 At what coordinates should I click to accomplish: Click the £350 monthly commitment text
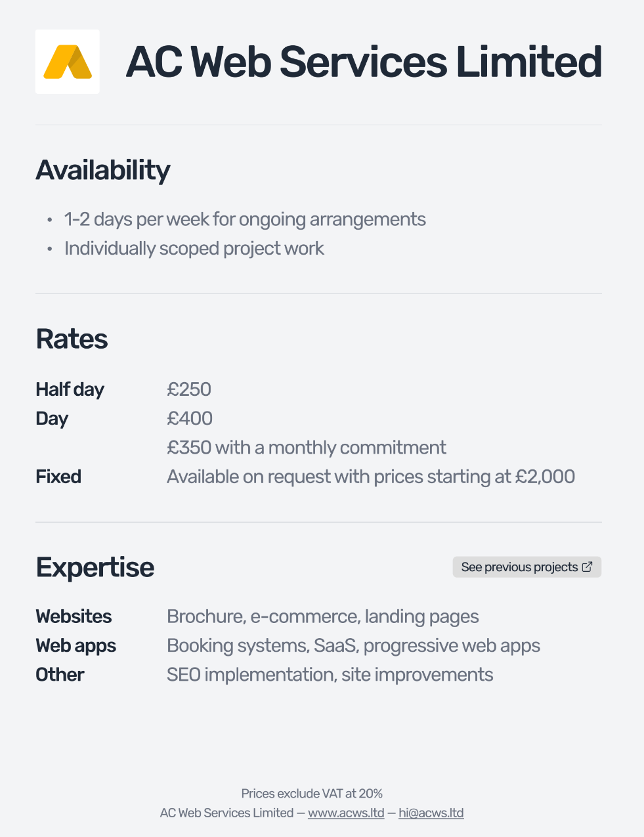point(307,448)
